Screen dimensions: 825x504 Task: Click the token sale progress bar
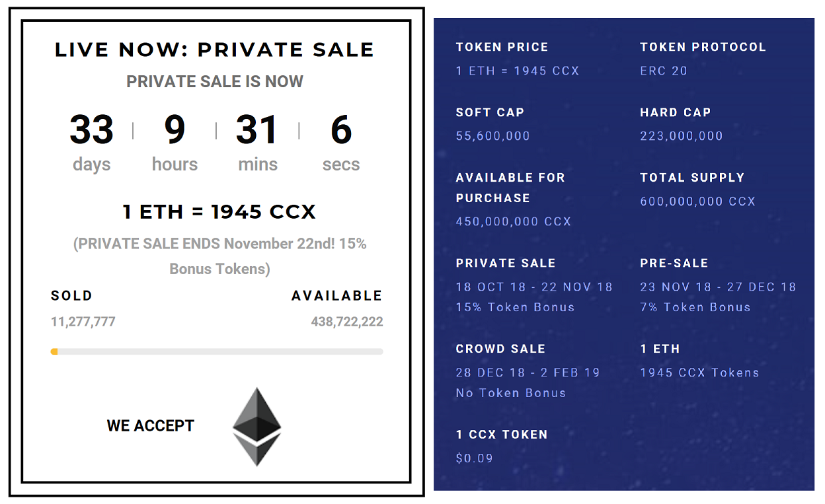coord(217,351)
